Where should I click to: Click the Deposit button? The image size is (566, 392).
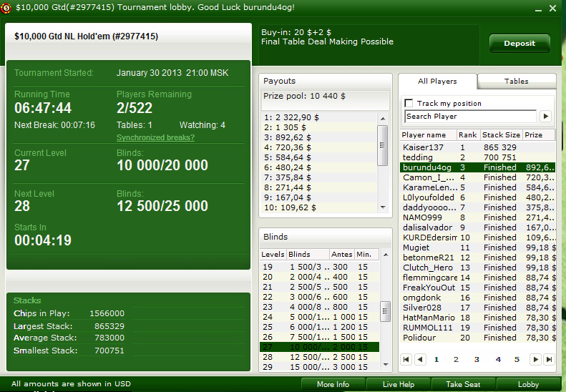pyautogui.click(x=519, y=44)
